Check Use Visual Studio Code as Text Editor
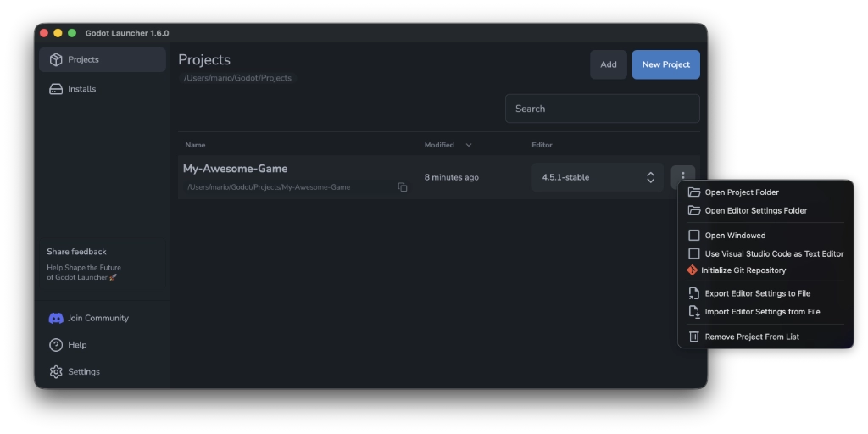The height and width of the screenshot is (434, 868). tap(693, 253)
